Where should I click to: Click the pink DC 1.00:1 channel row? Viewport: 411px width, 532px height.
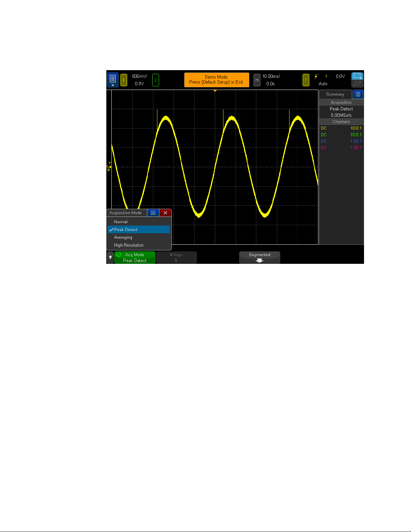341,147
